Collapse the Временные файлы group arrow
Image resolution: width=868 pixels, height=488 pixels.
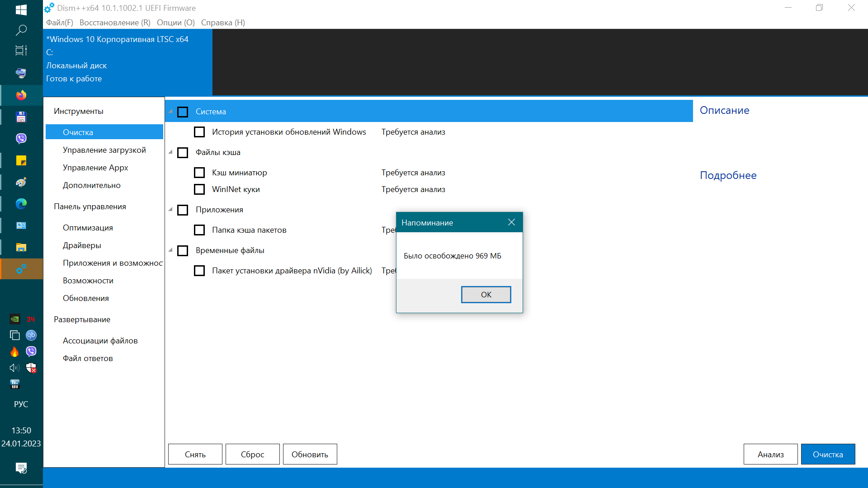coord(171,250)
